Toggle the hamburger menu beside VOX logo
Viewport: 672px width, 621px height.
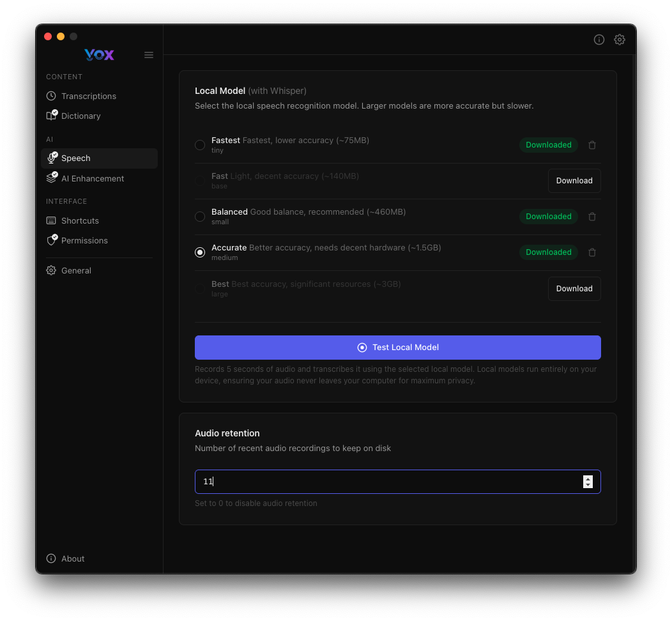coord(149,55)
